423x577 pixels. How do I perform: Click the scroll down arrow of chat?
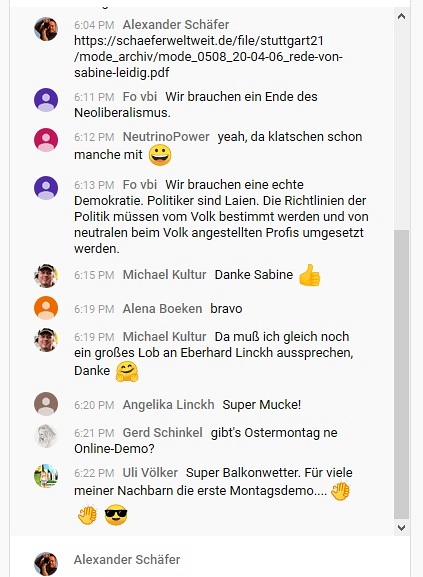(x=402, y=528)
